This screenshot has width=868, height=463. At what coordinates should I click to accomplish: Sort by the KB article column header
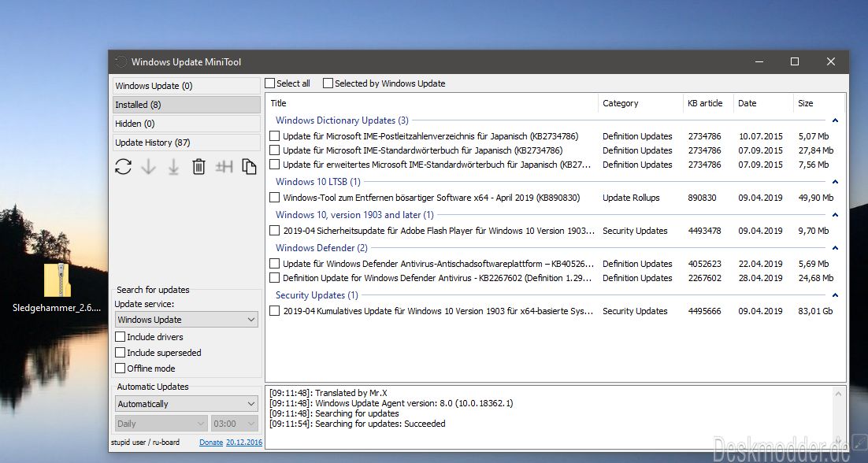[709, 103]
